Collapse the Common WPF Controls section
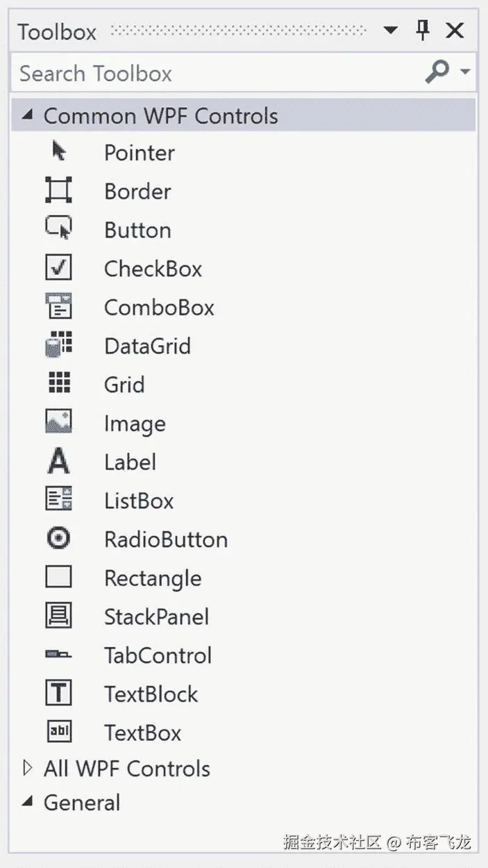 pos(27,115)
